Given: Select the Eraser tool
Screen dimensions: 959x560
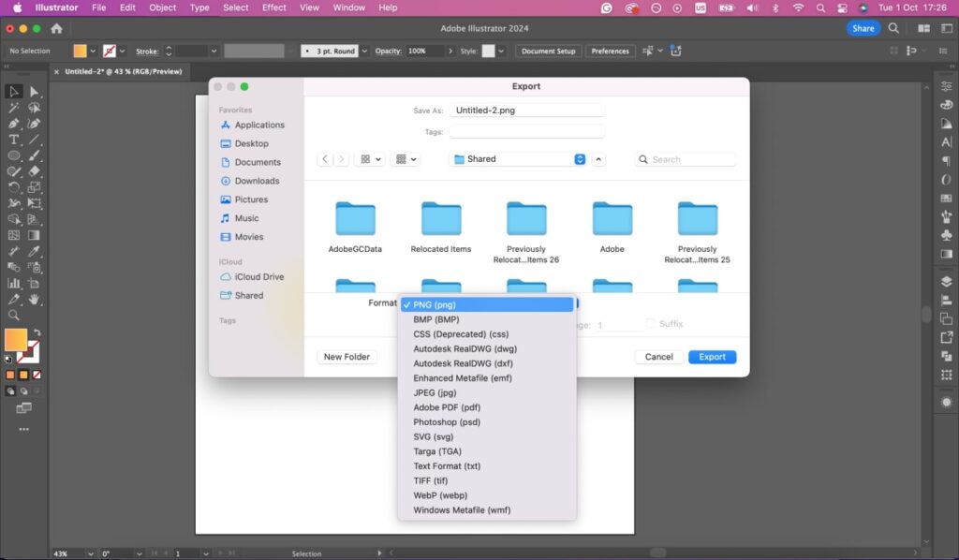Looking at the screenshot, I should tap(35, 171).
